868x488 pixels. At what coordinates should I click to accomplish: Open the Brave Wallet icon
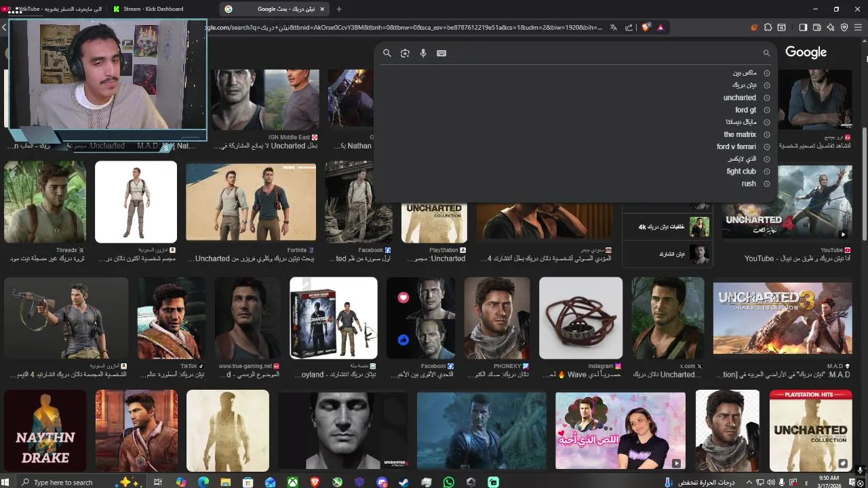[x=816, y=27]
